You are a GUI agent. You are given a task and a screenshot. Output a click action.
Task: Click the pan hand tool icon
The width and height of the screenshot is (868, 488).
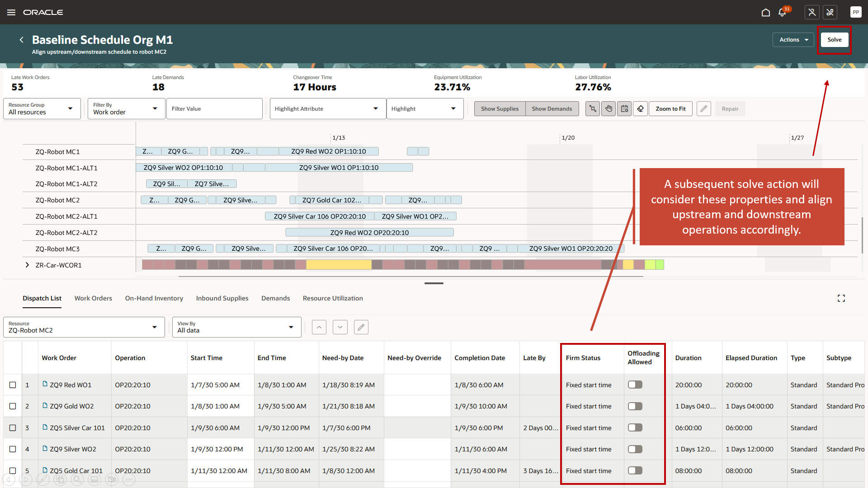[609, 109]
